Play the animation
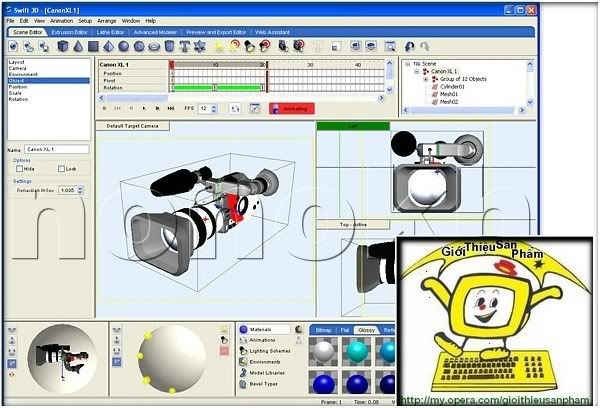 tap(144, 109)
